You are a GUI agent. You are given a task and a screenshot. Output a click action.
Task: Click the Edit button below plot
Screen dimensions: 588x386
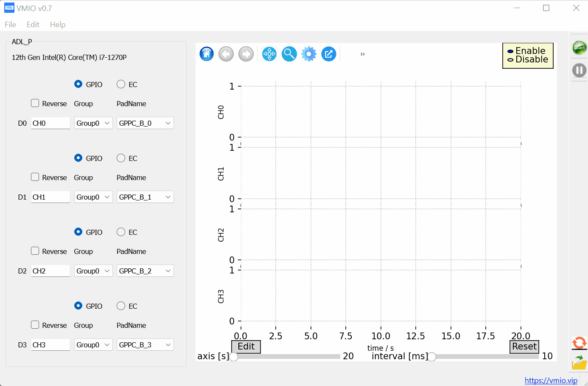(x=246, y=347)
